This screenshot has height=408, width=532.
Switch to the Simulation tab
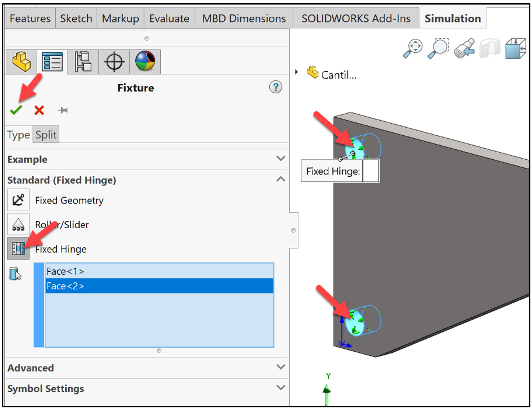[x=452, y=18]
